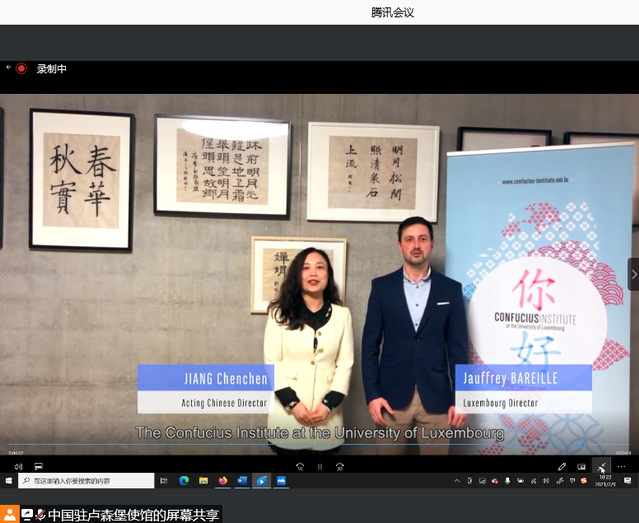Image resolution: width=639 pixels, height=523 pixels.
Task: Switch to Firefox on the taskbar
Action: [x=223, y=481]
